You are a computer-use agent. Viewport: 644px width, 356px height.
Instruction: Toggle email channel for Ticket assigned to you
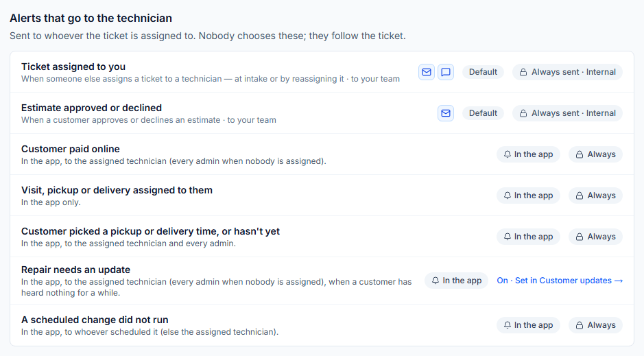427,72
